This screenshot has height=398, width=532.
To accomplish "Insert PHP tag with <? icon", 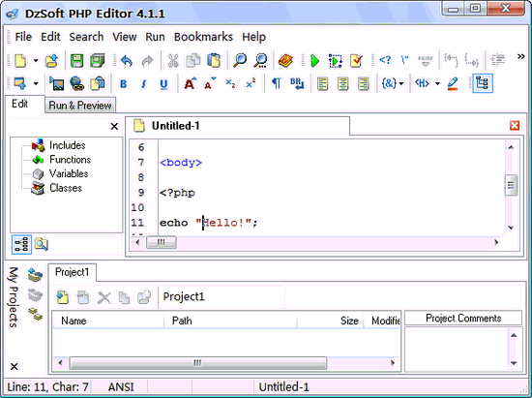I will point(385,60).
